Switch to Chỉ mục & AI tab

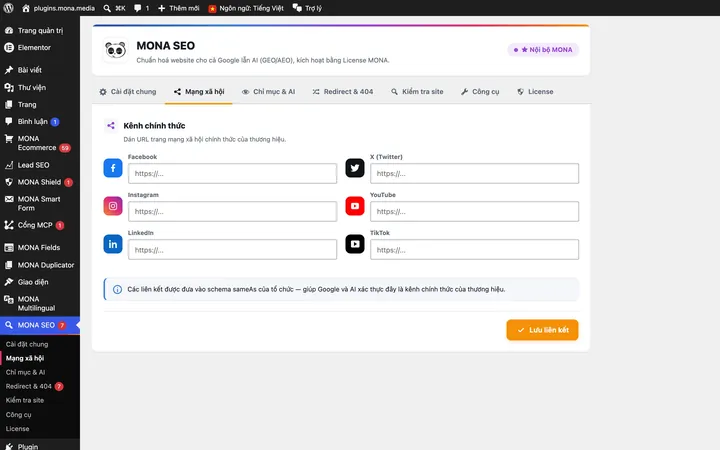point(269,91)
